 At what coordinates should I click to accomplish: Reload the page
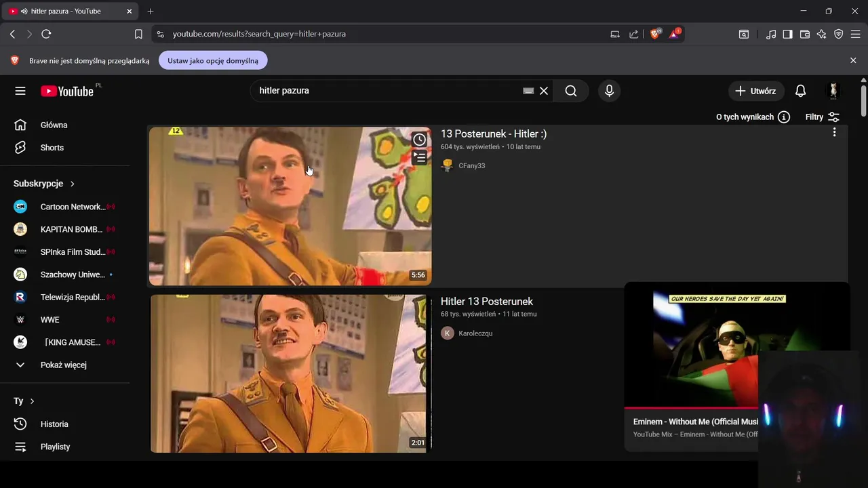click(46, 34)
